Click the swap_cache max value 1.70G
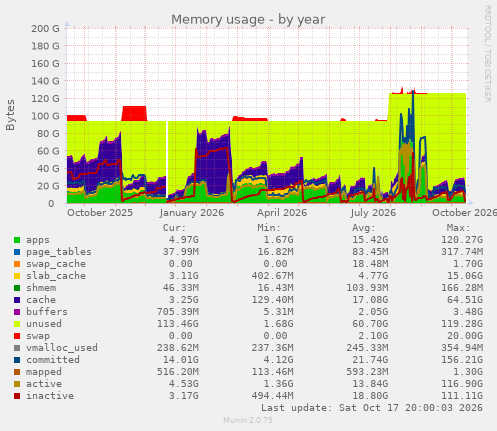 (x=468, y=264)
